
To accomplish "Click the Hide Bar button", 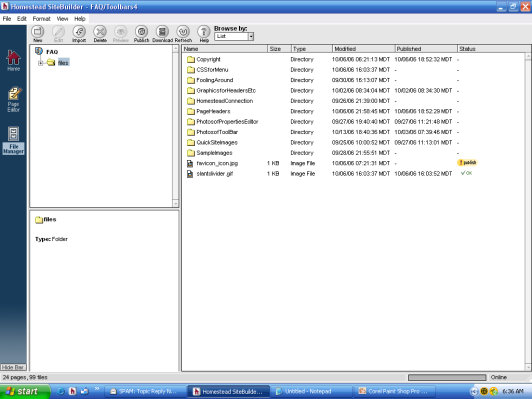I will [x=13, y=367].
